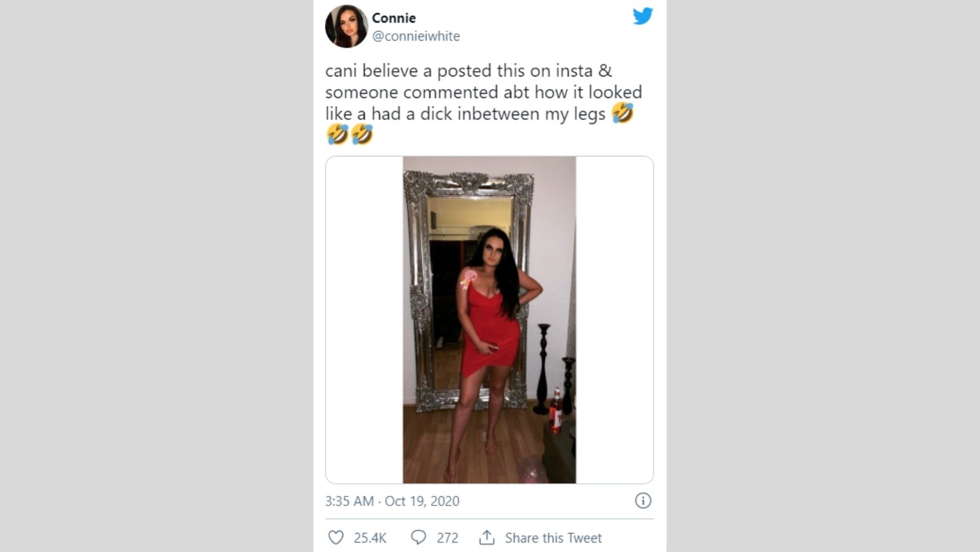Screen dimensions: 980x552
Task: Click the 25.4K likes count
Action: [x=370, y=538]
